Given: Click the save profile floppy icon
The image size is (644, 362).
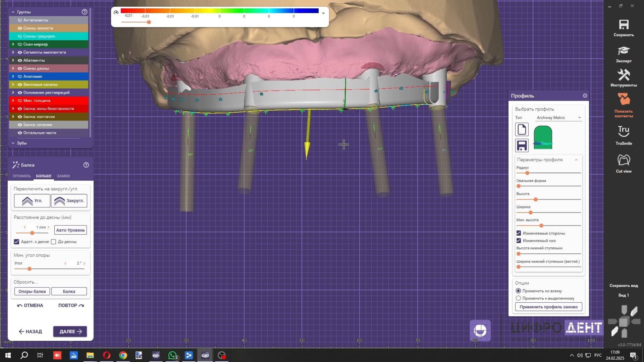Looking at the screenshot, I should click(522, 145).
